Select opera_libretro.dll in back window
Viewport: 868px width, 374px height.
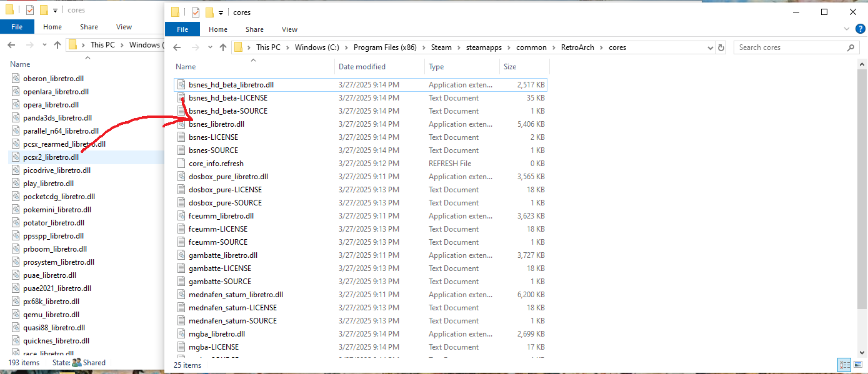(x=51, y=105)
